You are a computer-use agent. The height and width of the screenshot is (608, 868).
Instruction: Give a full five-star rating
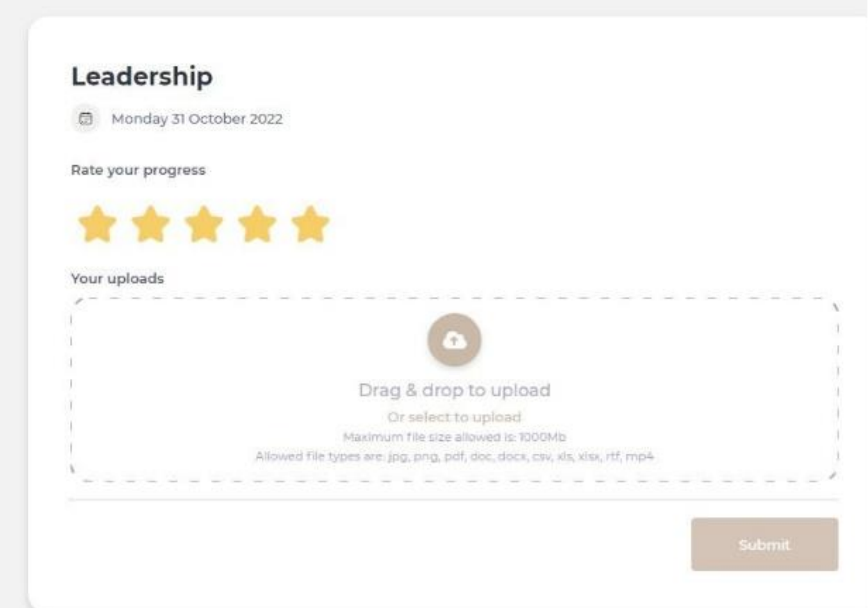pyautogui.click(x=310, y=224)
